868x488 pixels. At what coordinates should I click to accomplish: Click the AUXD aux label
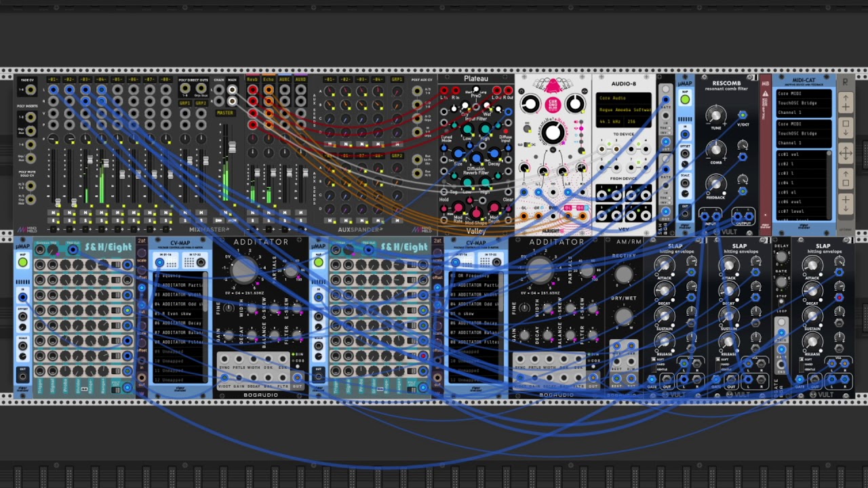300,80
